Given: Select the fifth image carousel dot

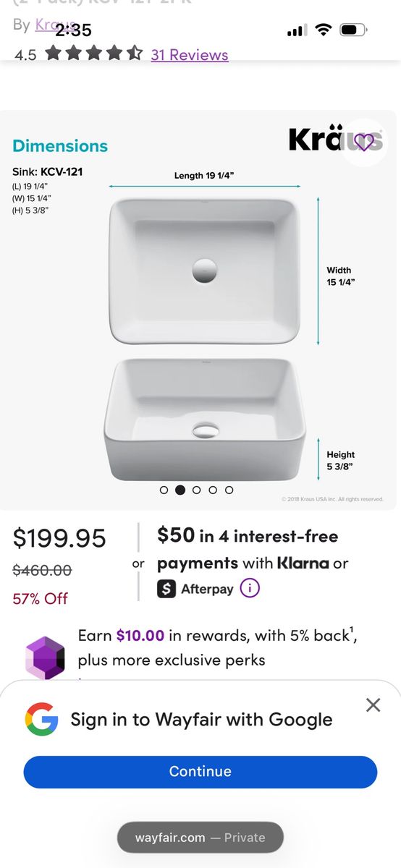Looking at the screenshot, I should click(229, 490).
